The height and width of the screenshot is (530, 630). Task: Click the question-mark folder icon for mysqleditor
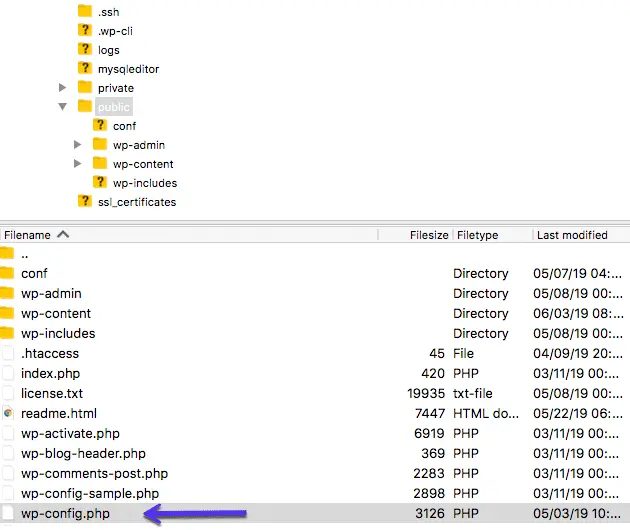point(85,69)
